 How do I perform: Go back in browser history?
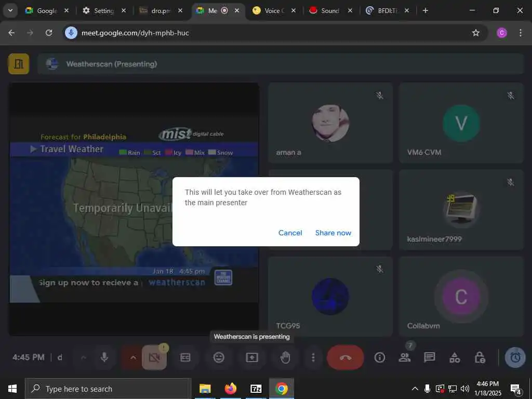[x=11, y=33]
